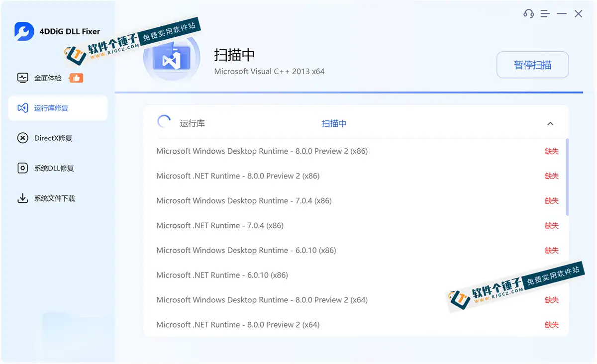Click the 全面体检 monitor icon
This screenshot has height=364, width=597.
click(x=22, y=78)
